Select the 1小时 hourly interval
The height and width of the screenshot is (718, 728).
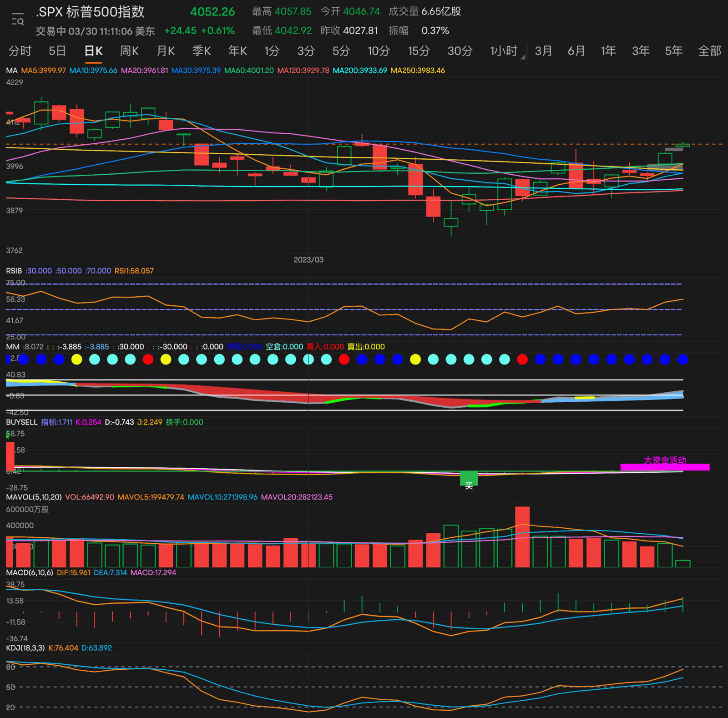[503, 51]
